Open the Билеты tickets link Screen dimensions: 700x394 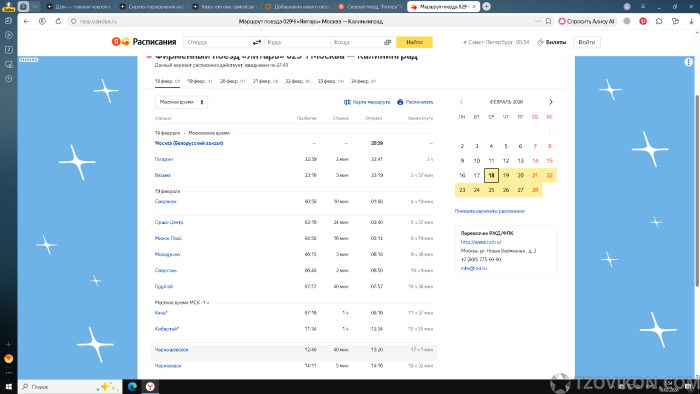point(551,42)
